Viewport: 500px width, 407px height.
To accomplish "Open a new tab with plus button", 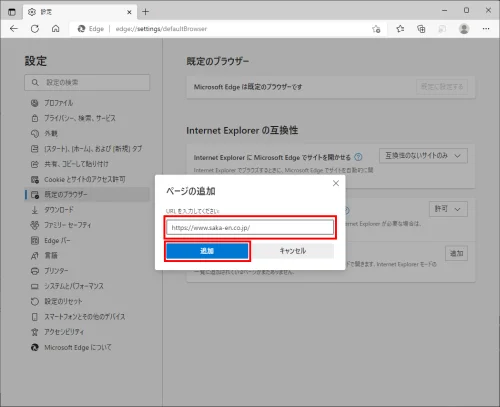I will point(145,12).
